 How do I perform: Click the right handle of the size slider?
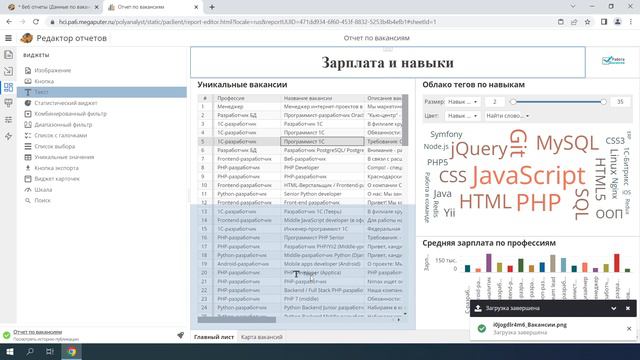603,102
